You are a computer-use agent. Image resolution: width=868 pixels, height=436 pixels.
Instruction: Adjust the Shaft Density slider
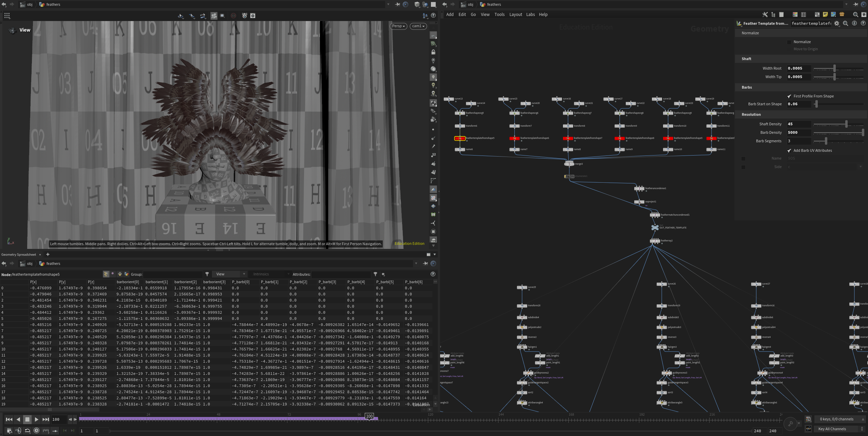click(x=838, y=124)
